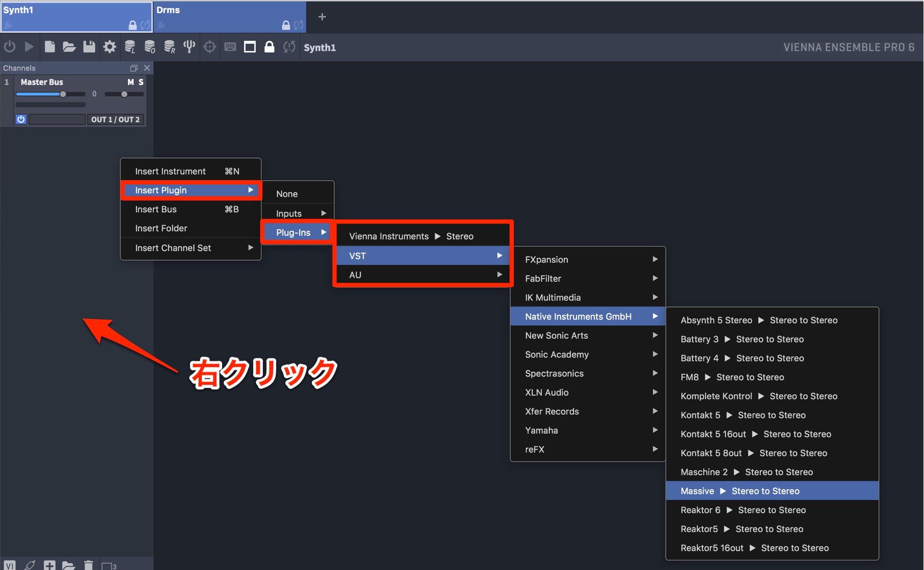
Task: Insert Reaktor 6 Stereo to Stereo
Action: (772, 510)
